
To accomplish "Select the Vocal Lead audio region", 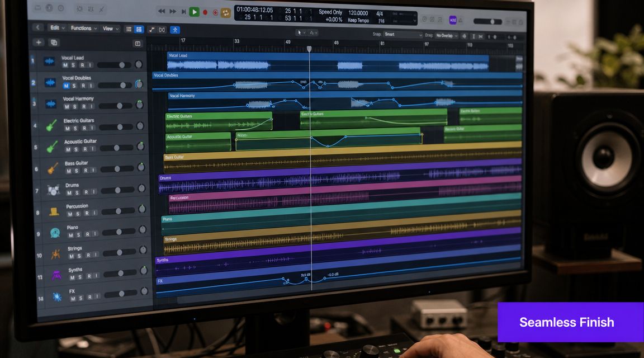I will click(328, 62).
